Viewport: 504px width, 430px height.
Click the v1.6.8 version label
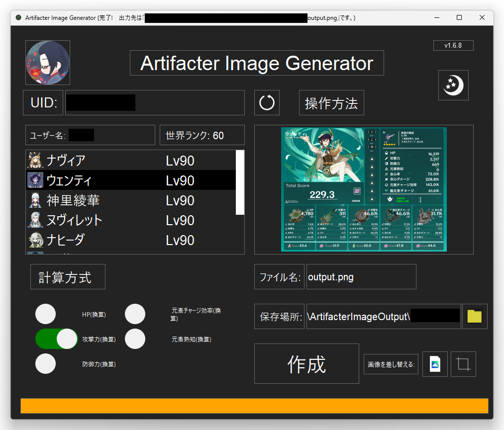click(x=453, y=46)
